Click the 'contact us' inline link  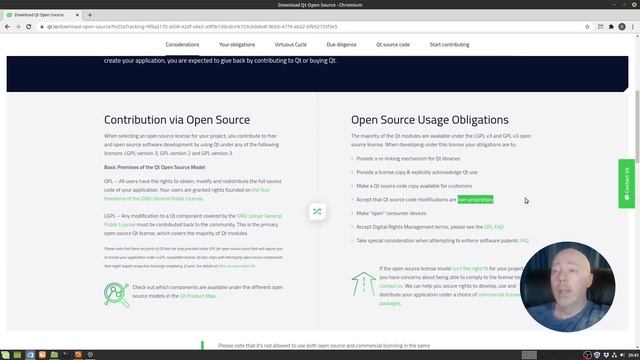(391, 286)
